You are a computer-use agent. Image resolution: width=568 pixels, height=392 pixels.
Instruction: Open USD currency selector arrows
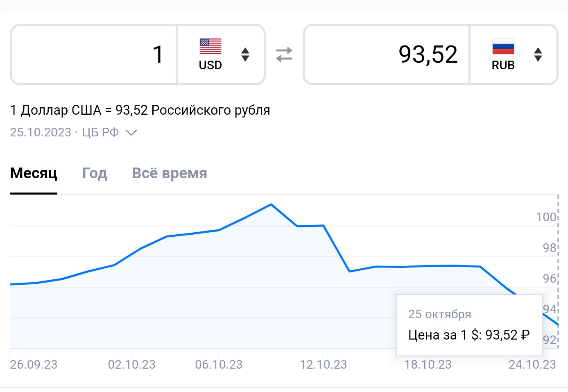[245, 54]
